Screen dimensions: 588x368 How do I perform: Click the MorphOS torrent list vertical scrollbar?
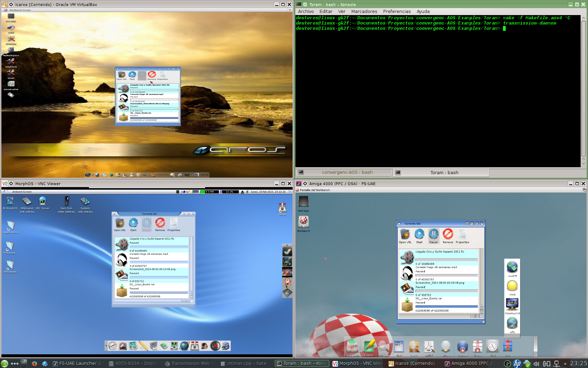[x=191, y=264]
